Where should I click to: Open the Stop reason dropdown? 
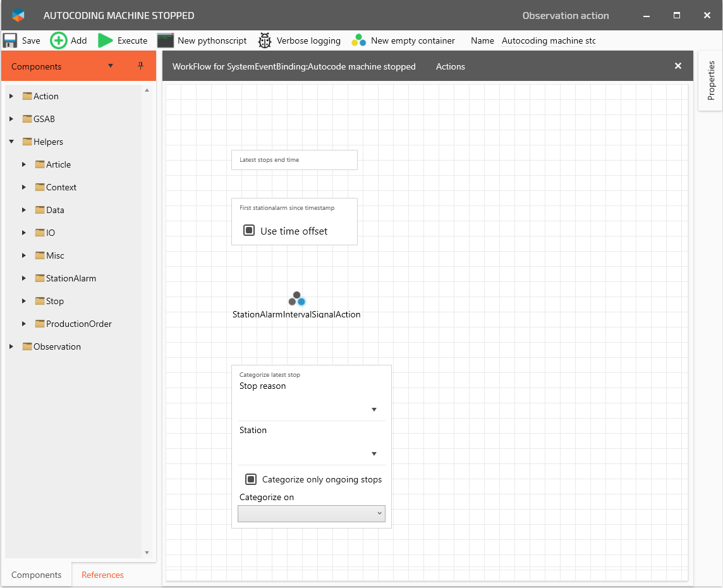click(x=374, y=410)
